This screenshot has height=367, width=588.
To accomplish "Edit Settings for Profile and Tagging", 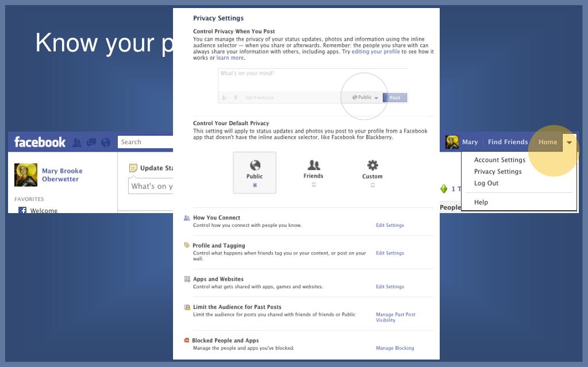I will click(390, 253).
